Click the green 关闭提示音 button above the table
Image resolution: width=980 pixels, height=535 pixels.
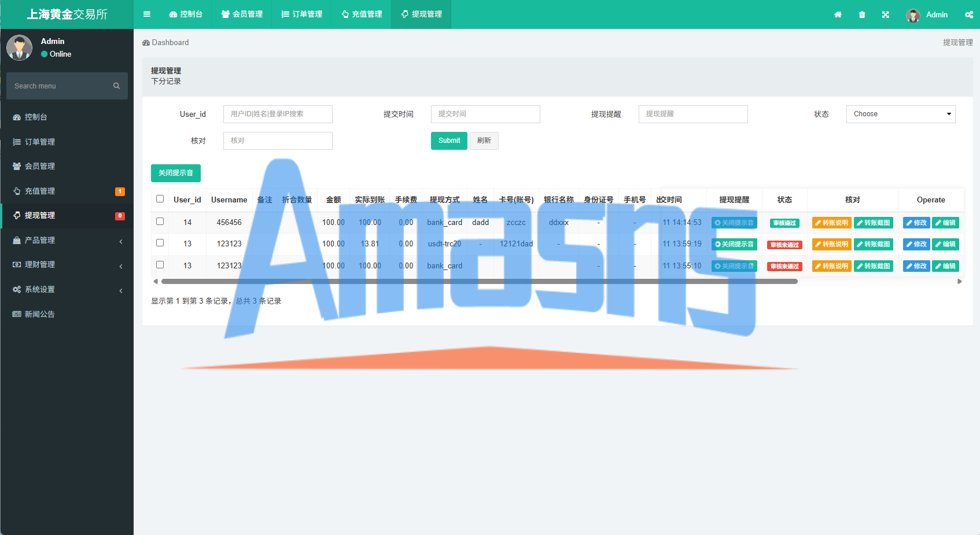pos(176,173)
